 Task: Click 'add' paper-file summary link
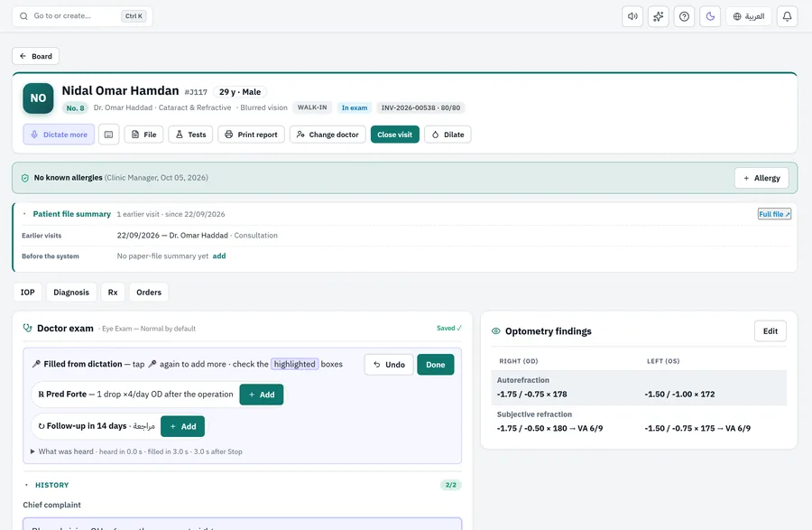pyautogui.click(x=219, y=256)
